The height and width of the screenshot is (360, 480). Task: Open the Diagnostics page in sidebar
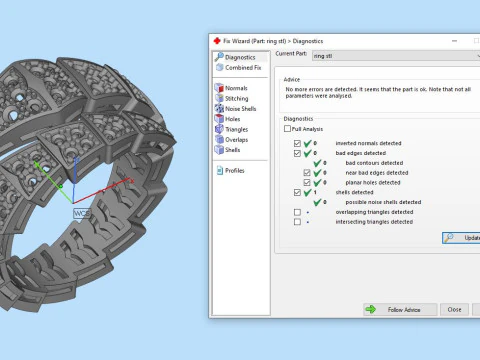240,57
